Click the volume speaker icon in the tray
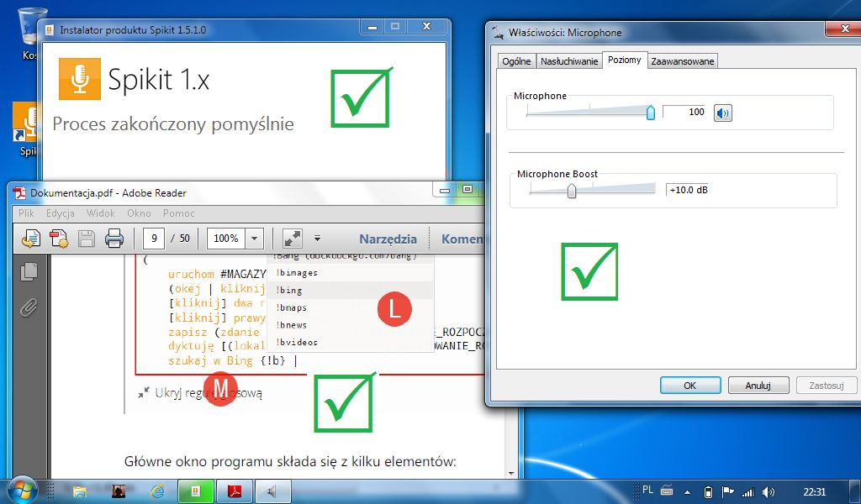 click(769, 492)
